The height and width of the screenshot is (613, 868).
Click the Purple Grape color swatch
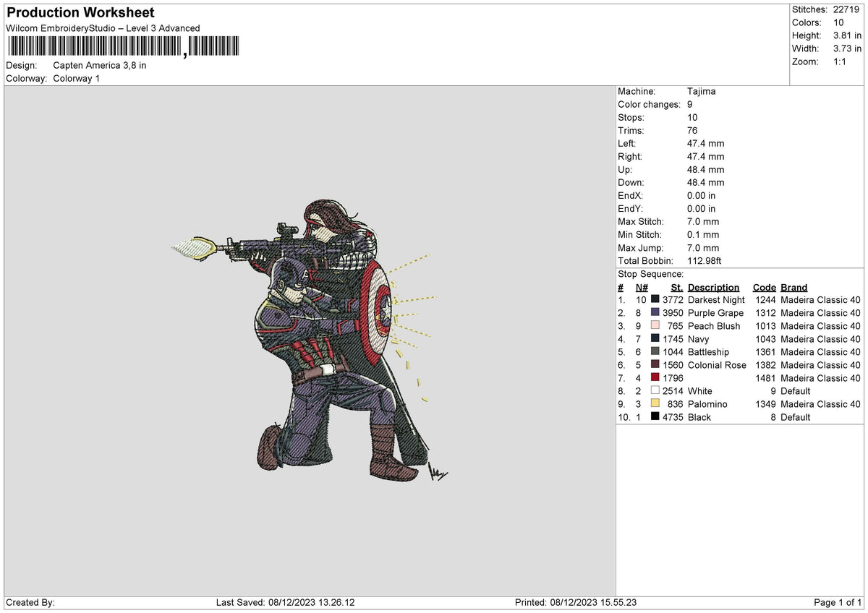click(655, 312)
